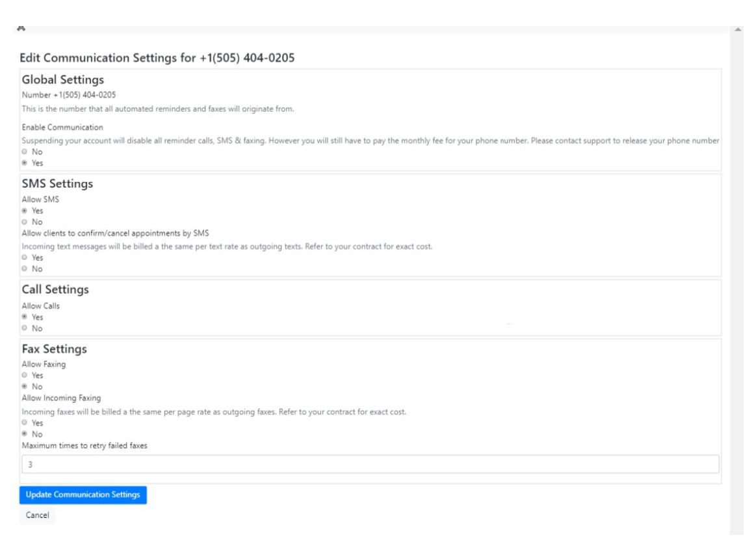Select No for confirm/cancel appointments by SMS
This screenshot has width=756, height=544.
click(x=25, y=268)
